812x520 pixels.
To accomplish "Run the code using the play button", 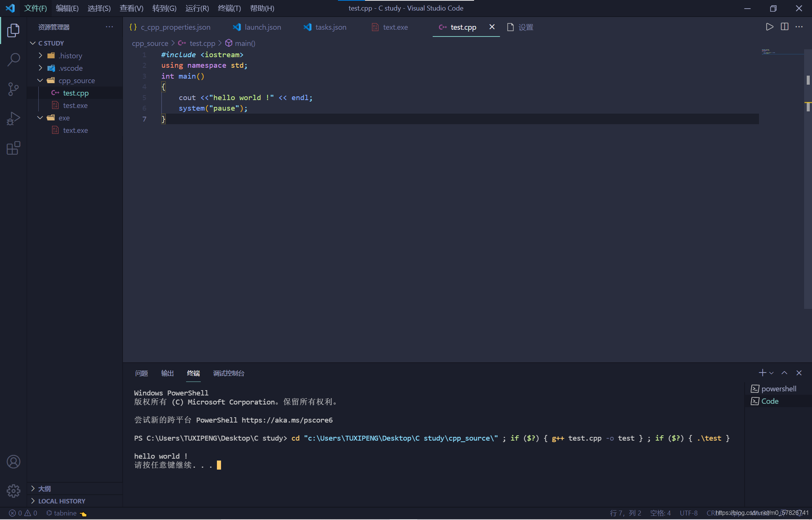I will (x=769, y=27).
